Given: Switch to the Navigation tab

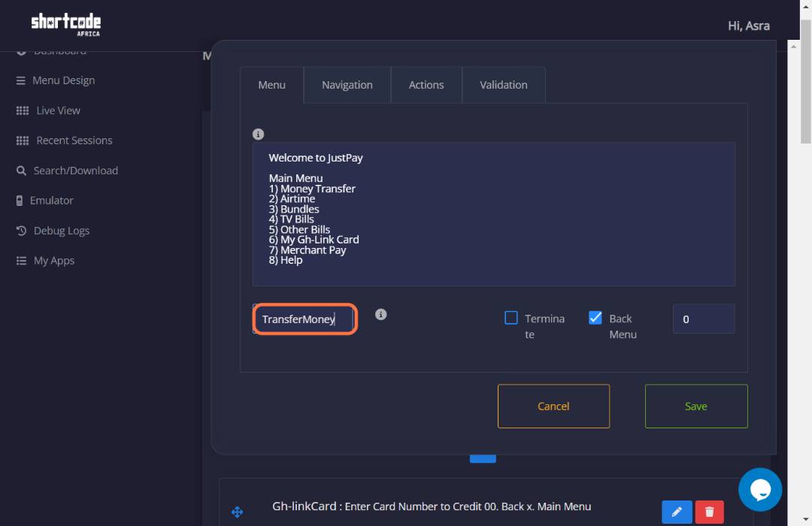Looking at the screenshot, I should [x=347, y=85].
